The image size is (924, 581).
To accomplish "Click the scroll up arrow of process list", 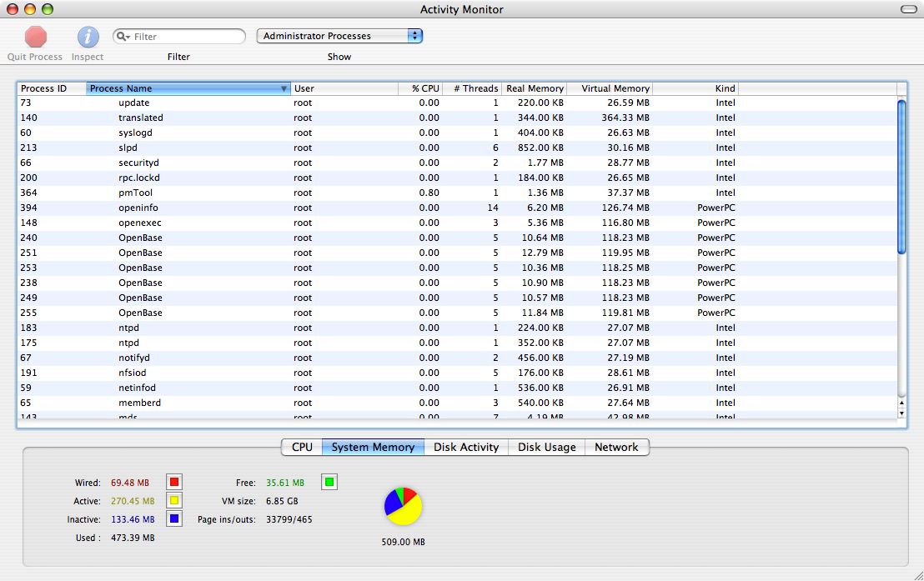I will point(901,403).
